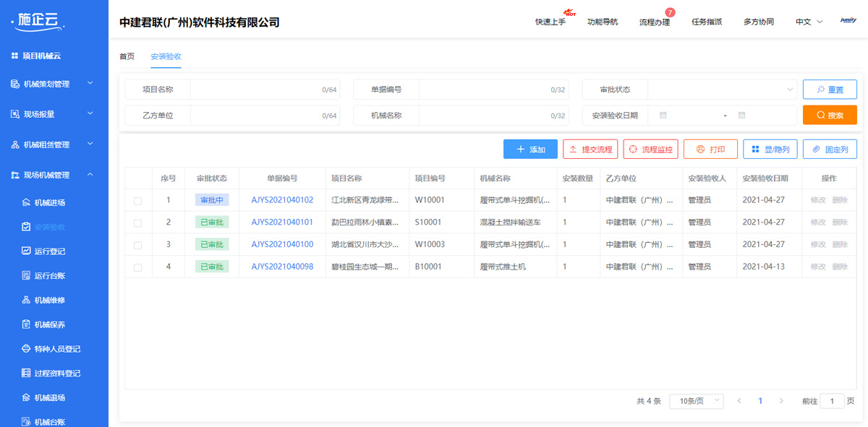
Task: Click the 机械进场 menu icon
Action: pos(26,202)
